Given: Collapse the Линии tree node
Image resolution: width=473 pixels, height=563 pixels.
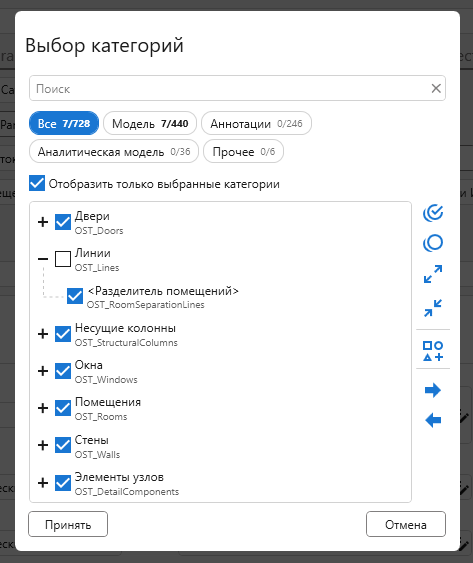Looking at the screenshot, I should pos(43,259).
